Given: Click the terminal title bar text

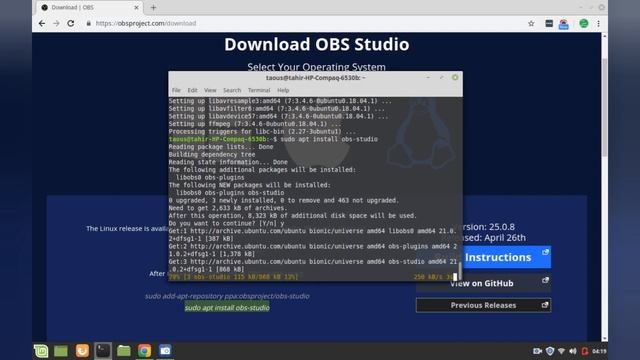Looking at the screenshot, I should coord(315,78).
